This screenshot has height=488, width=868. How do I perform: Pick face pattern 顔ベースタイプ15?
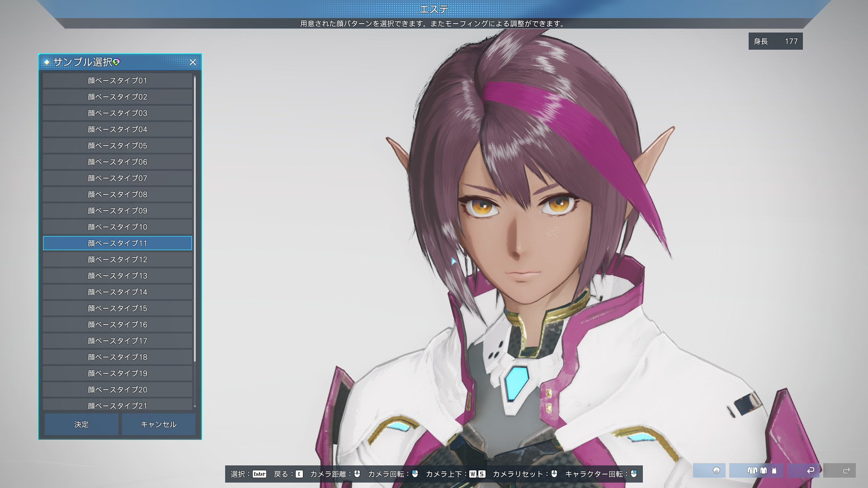pos(118,308)
